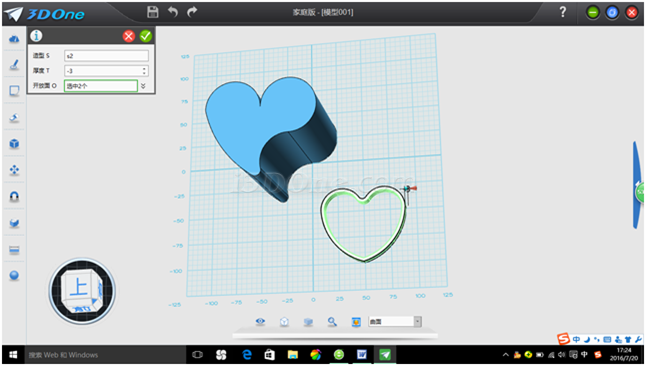Toggle the shaded cube display mode
This screenshot has height=366, width=646.
tap(308, 322)
